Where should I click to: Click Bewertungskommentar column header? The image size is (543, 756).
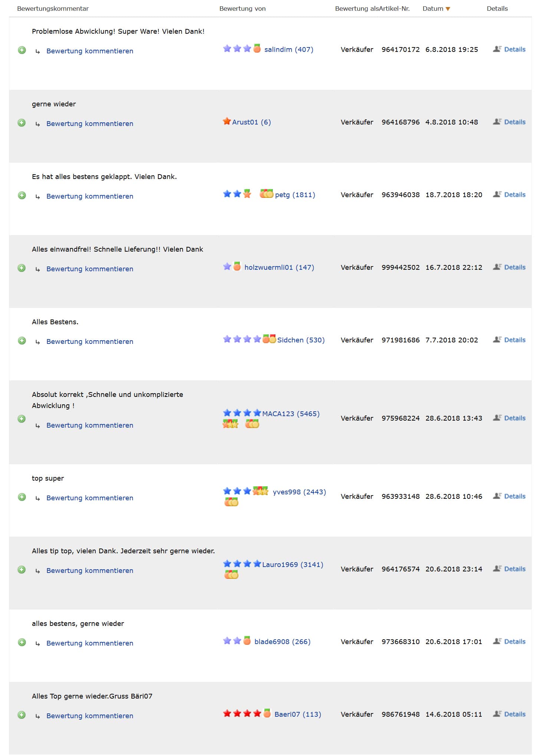coord(53,9)
